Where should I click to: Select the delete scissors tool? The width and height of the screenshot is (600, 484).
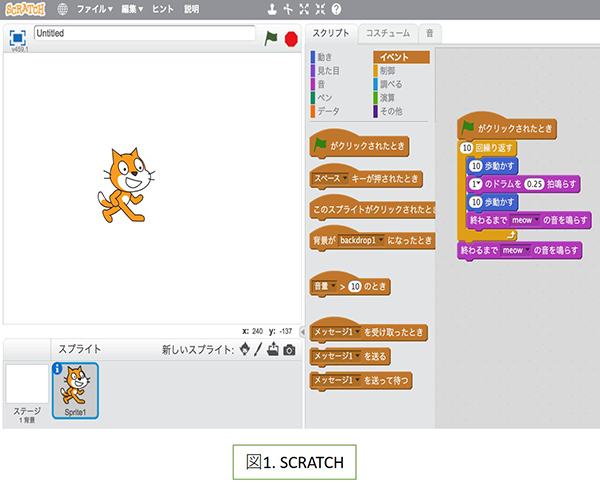point(288,9)
